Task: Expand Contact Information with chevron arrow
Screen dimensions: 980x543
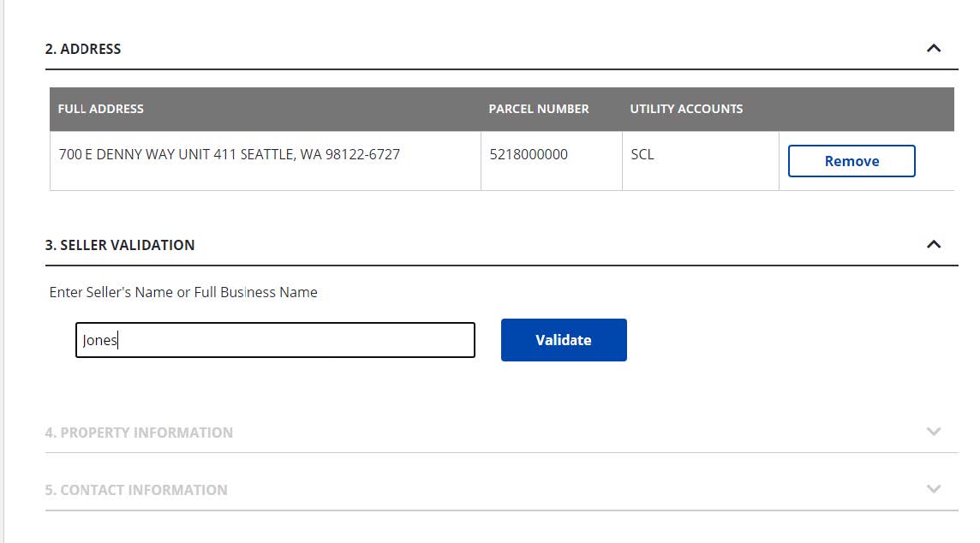Action: (934, 489)
